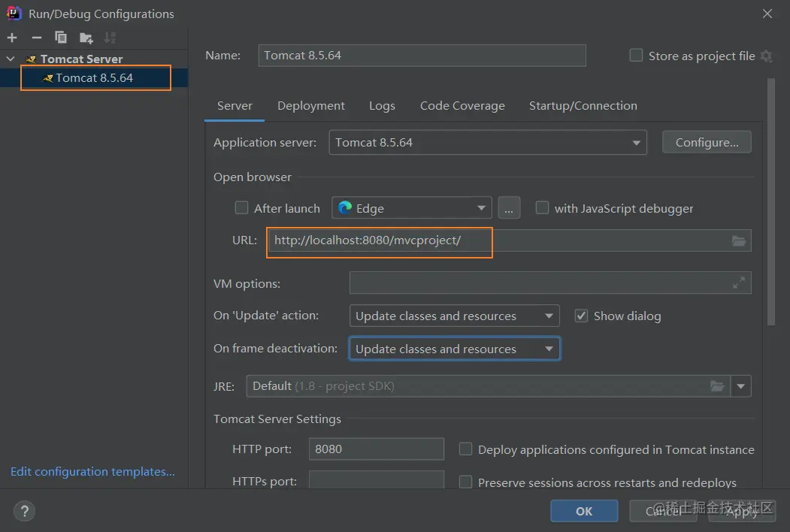Collapse the Tomcat Server tree node
790x532 pixels.
10,59
